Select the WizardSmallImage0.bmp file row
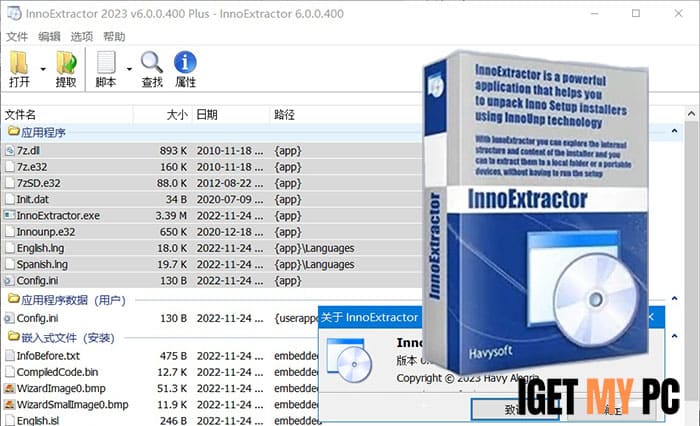This screenshot has height=426, width=700. pos(161,405)
